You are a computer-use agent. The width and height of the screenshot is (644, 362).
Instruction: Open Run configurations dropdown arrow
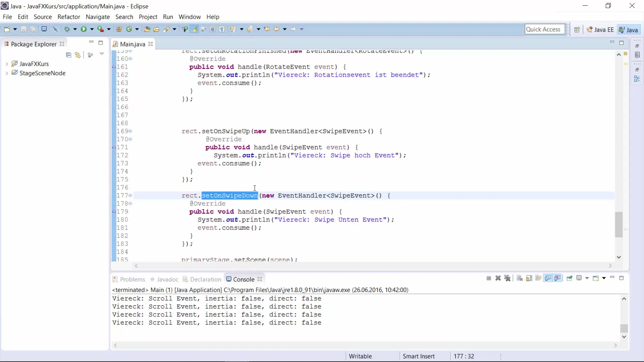92,29
